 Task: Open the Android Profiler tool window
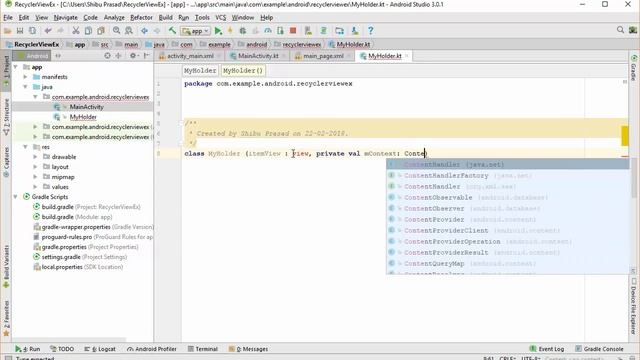(152, 349)
